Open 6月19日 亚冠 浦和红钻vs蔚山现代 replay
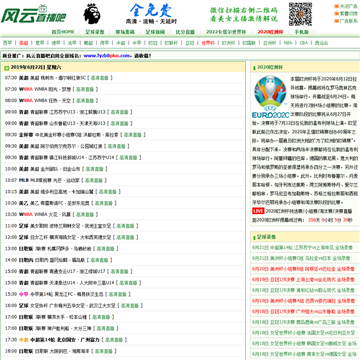 pos(303,290)
